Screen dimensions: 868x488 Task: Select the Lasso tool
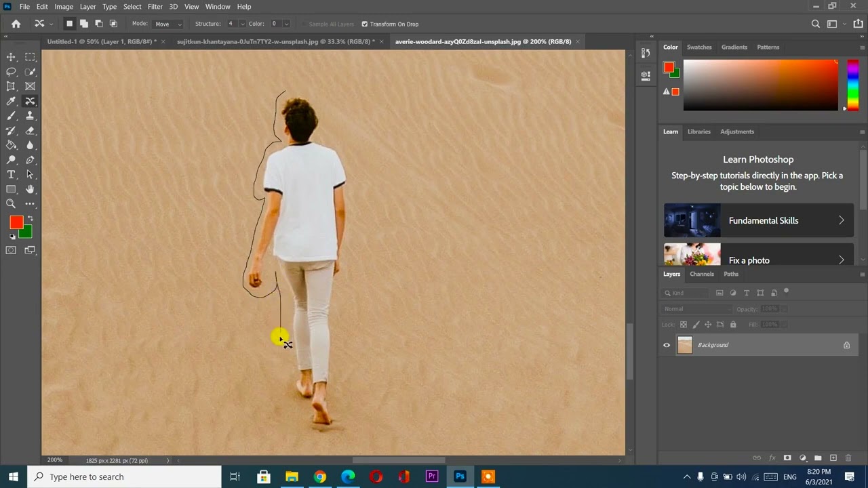[11, 72]
